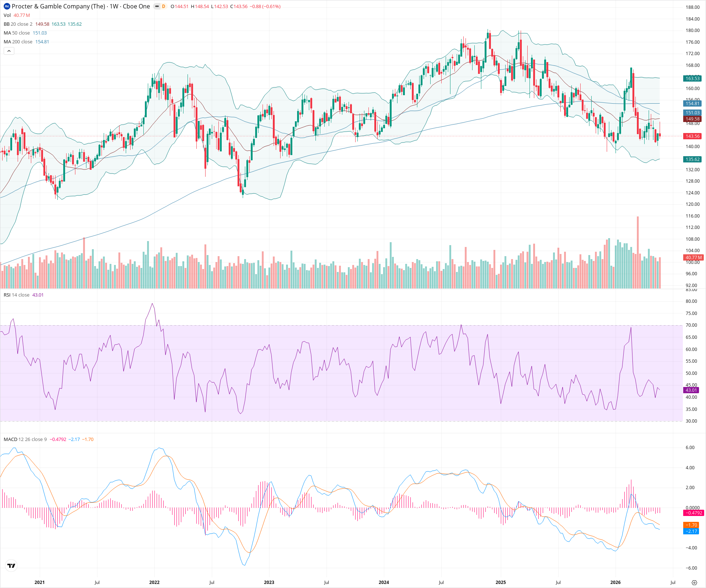Viewport: 706px width, 588px height.
Task: Open chart settings hexagon gear icon
Action: [694, 582]
